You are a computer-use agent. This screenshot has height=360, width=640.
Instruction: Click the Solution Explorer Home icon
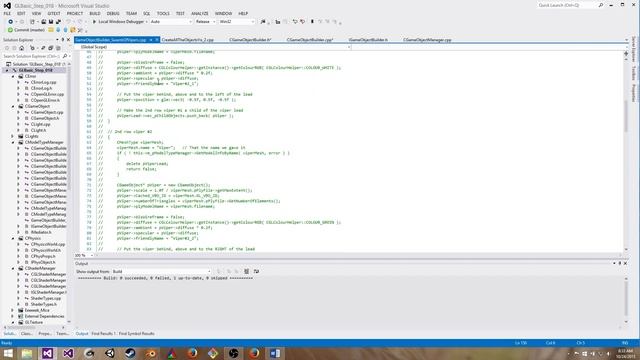point(22,48)
